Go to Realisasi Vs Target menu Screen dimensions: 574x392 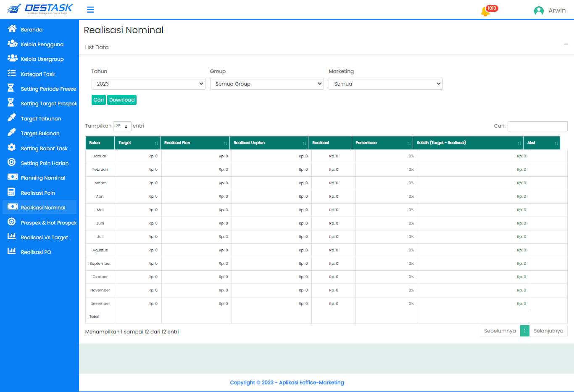[x=44, y=238]
